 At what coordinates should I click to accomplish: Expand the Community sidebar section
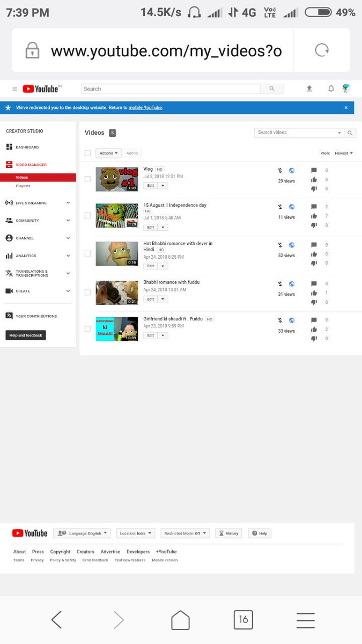[x=38, y=221]
